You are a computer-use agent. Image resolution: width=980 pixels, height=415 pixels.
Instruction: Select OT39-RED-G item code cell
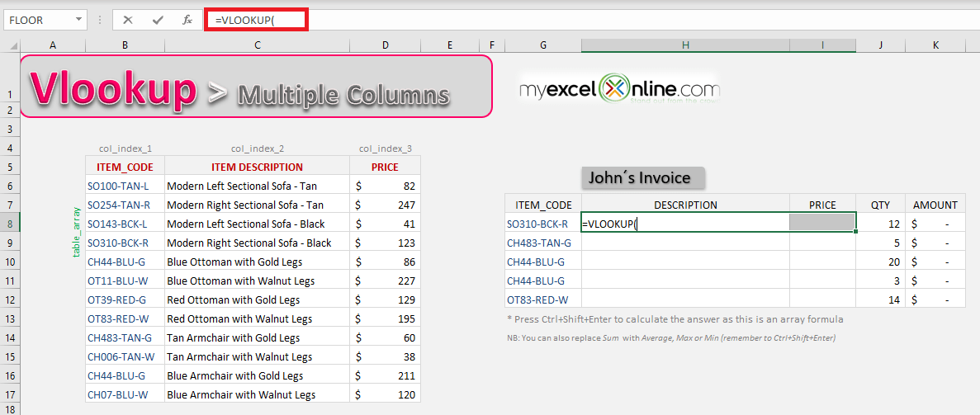coord(125,299)
